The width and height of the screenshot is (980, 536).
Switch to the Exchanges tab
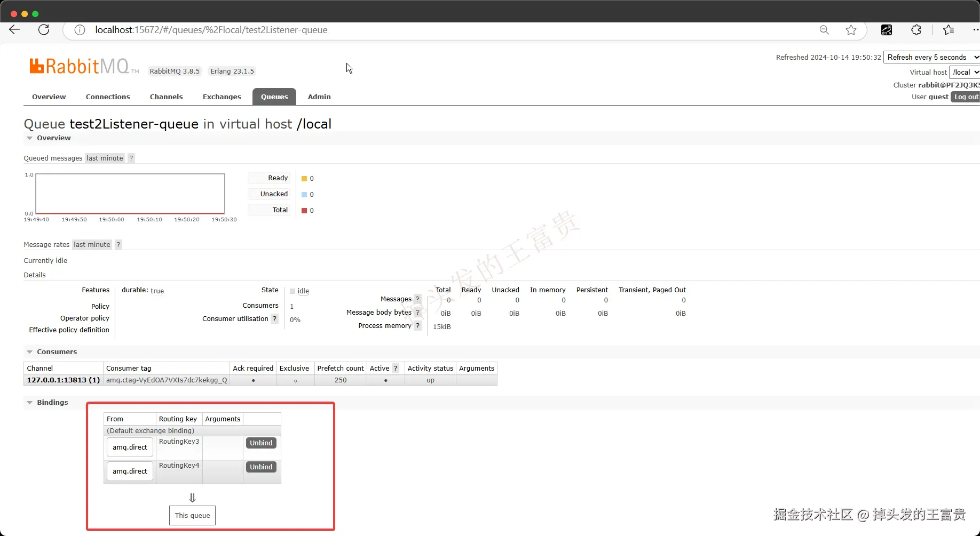click(222, 97)
